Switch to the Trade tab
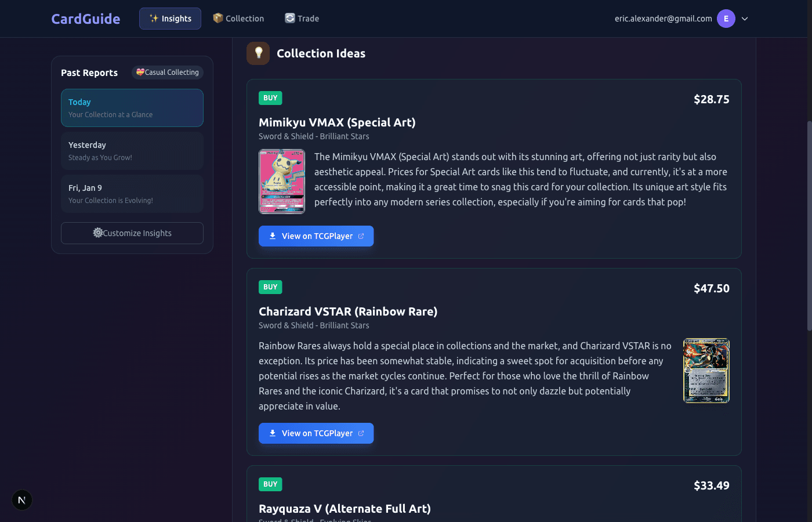 (302, 18)
